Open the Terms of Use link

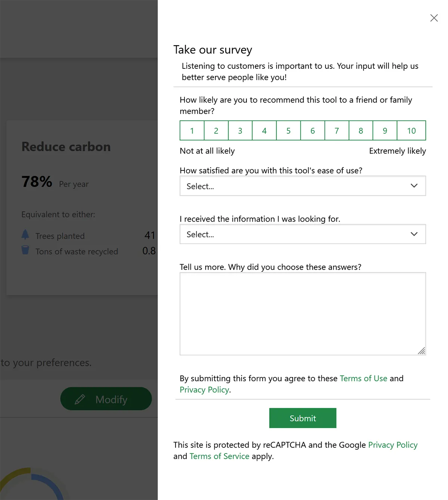pyautogui.click(x=363, y=379)
